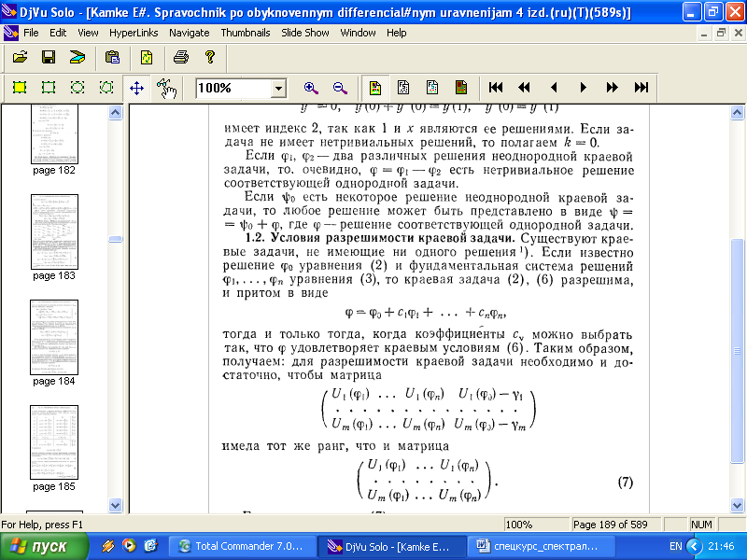This screenshot has width=747, height=560.
Task: Open the zoom level dropdown arrow
Action: pos(278,88)
